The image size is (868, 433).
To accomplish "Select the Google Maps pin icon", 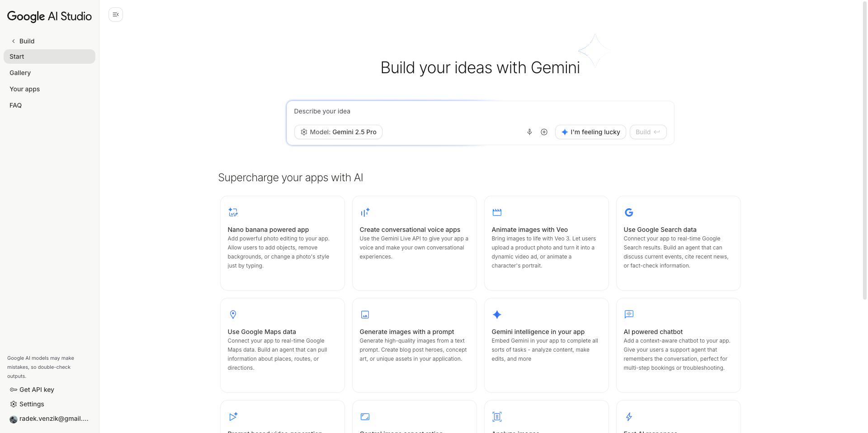I will pos(233,314).
